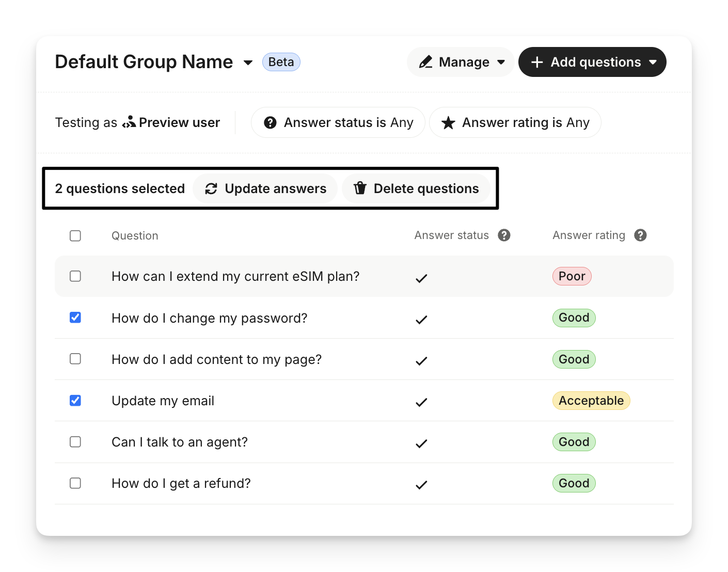
Task: Toggle the select-all checkbox in header row
Action: tap(75, 236)
